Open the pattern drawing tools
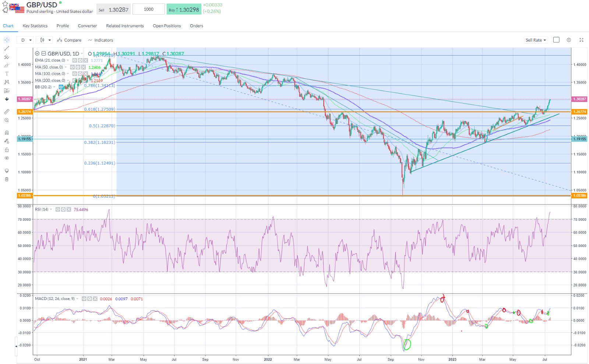The width and height of the screenshot is (589, 364). click(x=7, y=82)
